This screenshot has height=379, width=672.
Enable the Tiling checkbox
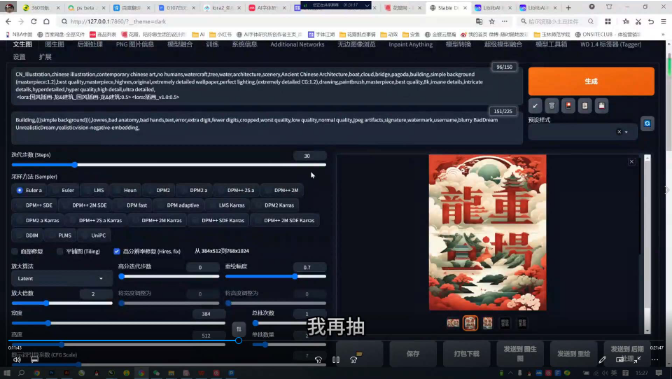[x=60, y=251]
